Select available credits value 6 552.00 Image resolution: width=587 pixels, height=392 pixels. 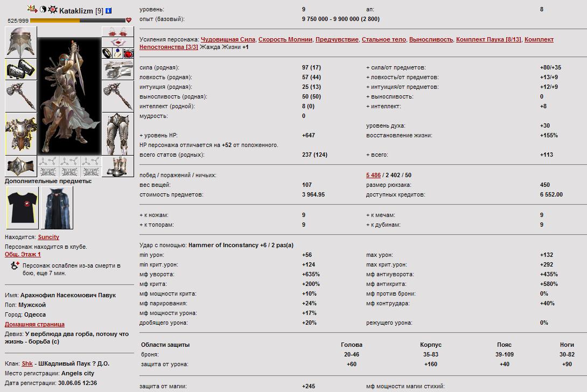(551, 194)
